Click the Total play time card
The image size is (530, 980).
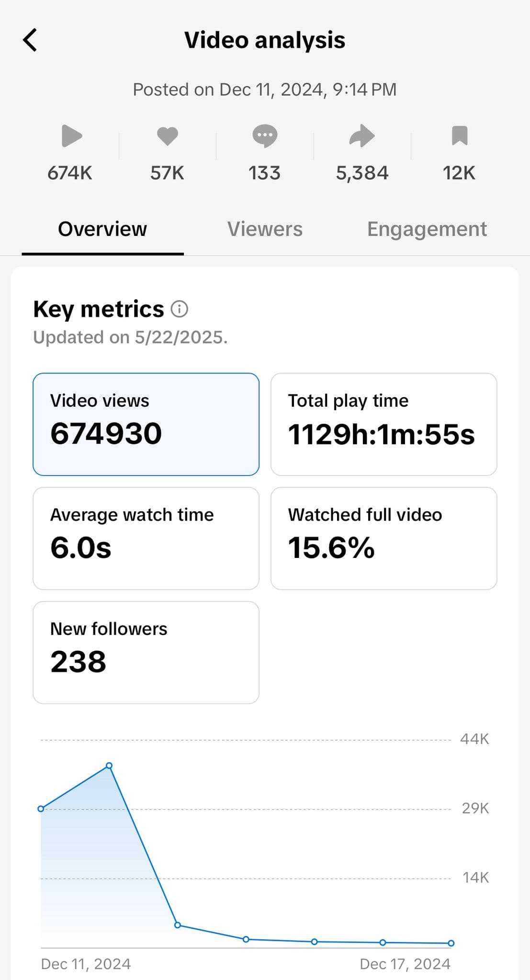pyautogui.click(x=384, y=423)
